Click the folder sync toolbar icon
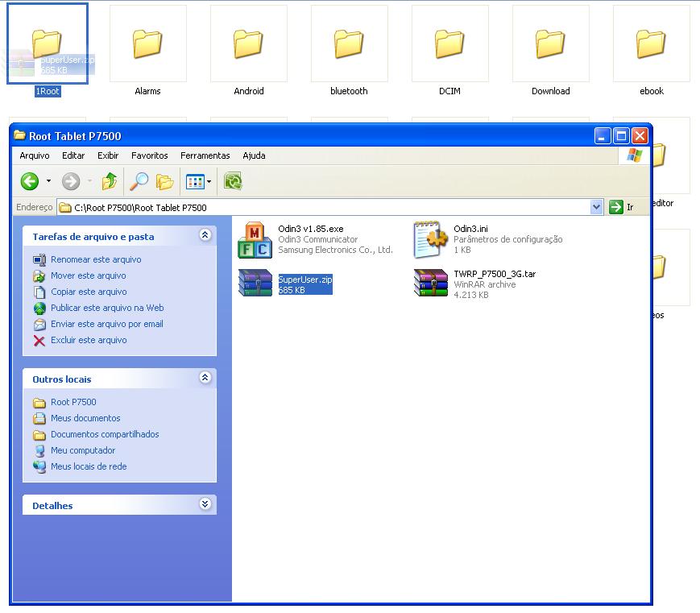The width and height of the screenshot is (700, 613). click(233, 182)
